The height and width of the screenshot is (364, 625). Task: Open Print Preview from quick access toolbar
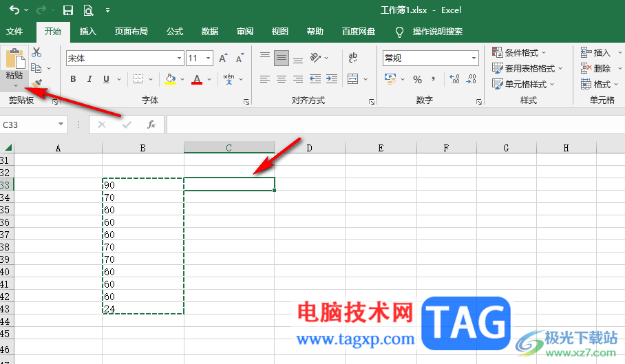pyautogui.click(x=88, y=10)
